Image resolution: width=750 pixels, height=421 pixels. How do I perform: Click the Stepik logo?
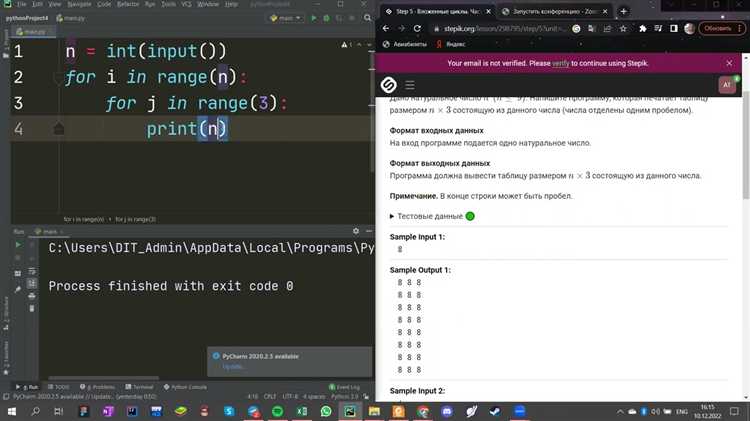point(388,85)
